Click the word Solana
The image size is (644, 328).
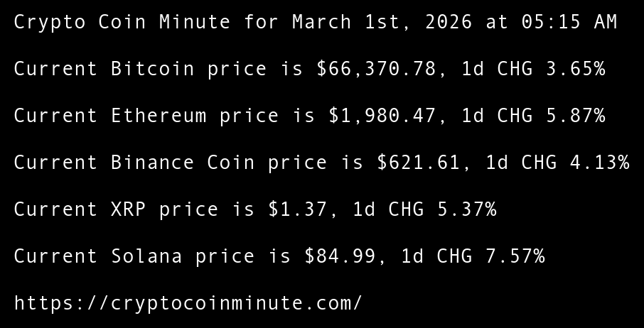coord(146,256)
